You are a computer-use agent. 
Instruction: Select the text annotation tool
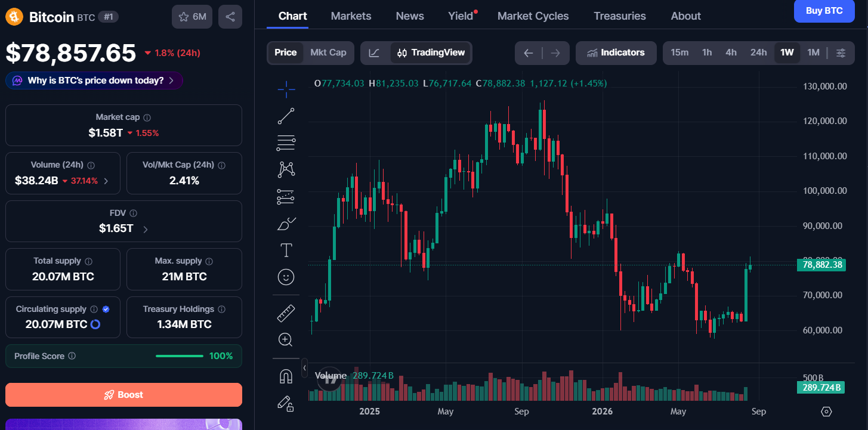[286, 250]
